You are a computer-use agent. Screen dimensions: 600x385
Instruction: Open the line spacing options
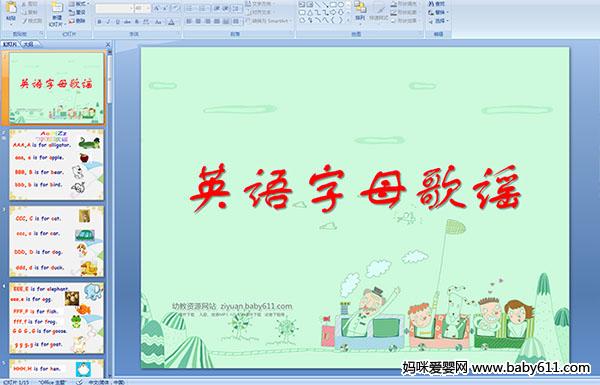click(236, 8)
